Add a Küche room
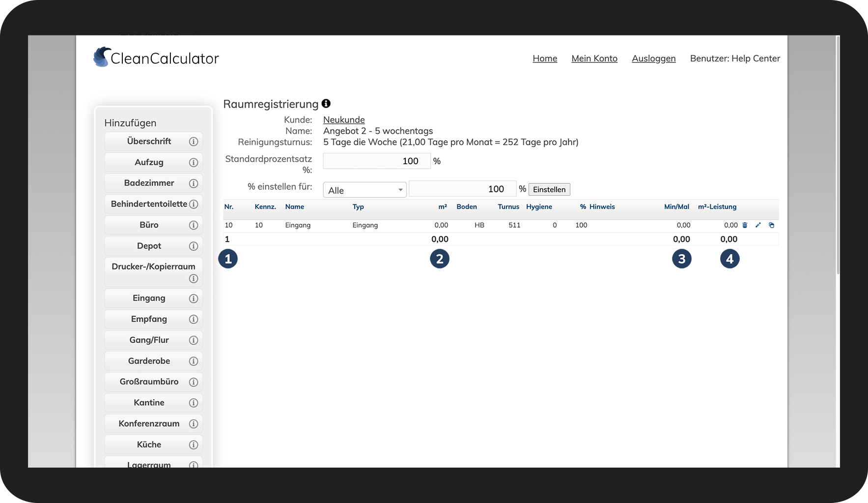Image resolution: width=868 pixels, height=503 pixels. click(149, 444)
